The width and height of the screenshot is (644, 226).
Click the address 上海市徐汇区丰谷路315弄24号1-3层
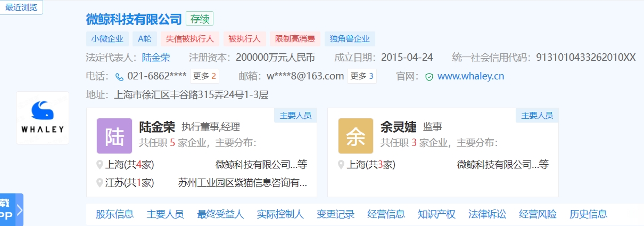click(x=191, y=95)
